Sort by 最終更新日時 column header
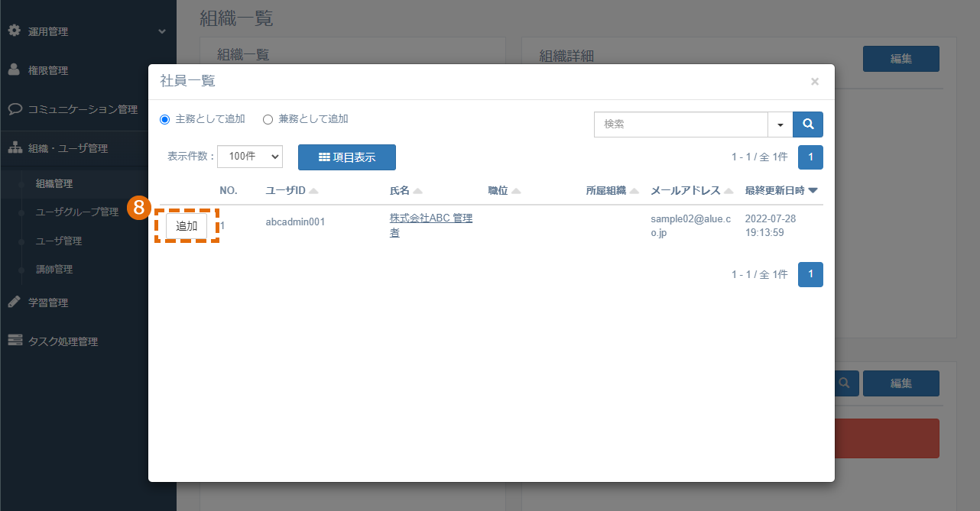The image size is (980, 511). [x=781, y=191]
